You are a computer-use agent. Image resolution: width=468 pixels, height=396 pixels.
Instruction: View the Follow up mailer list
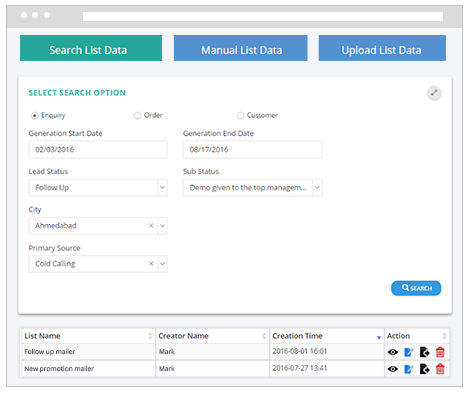[x=393, y=352]
